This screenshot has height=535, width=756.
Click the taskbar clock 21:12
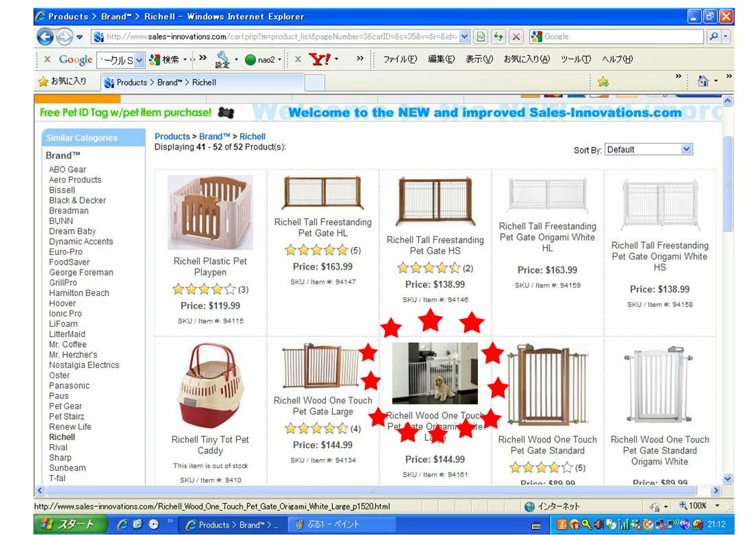pos(716,524)
